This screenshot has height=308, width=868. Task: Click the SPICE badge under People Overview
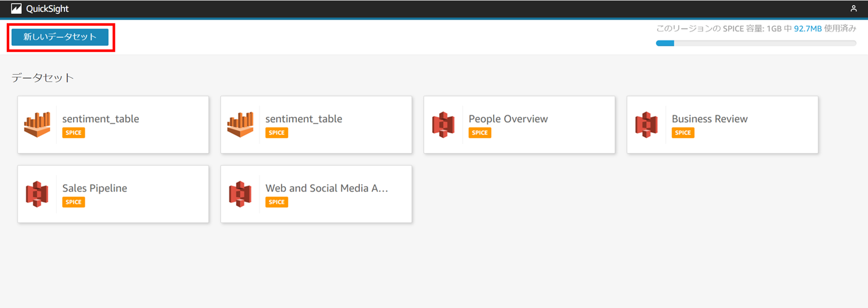(480, 133)
